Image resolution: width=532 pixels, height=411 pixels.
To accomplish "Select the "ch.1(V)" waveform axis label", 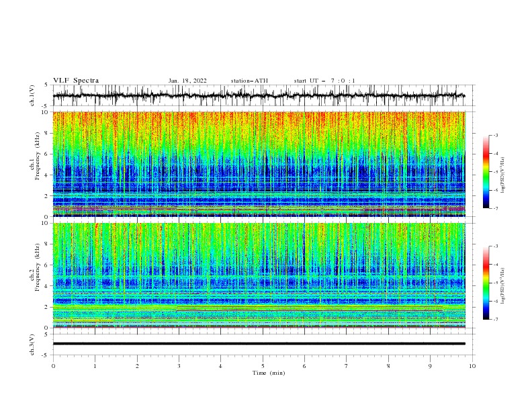I will 32,95.
